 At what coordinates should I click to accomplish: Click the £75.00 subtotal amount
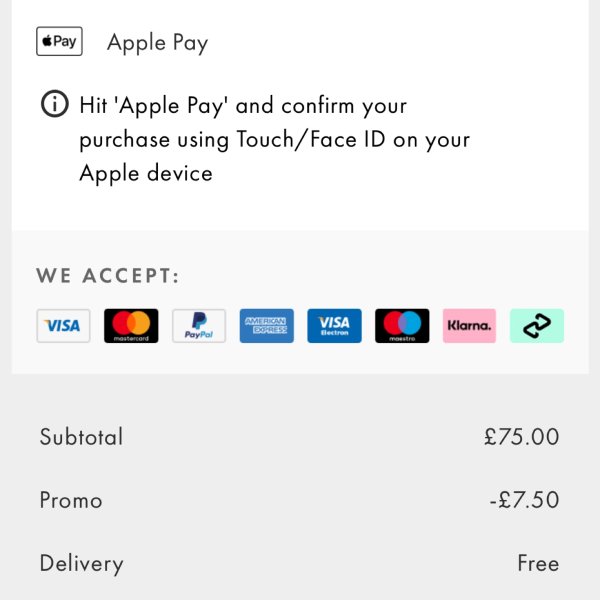point(521,437)
